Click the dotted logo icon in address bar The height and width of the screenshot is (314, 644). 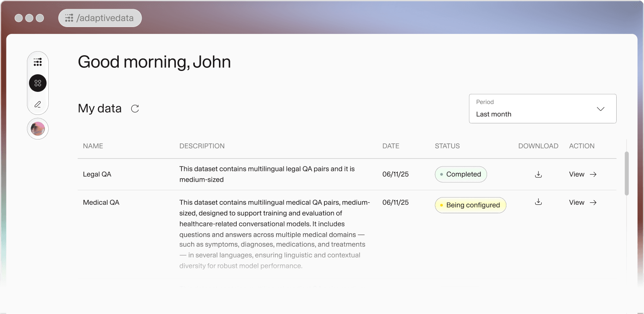(x=69, y=18)
